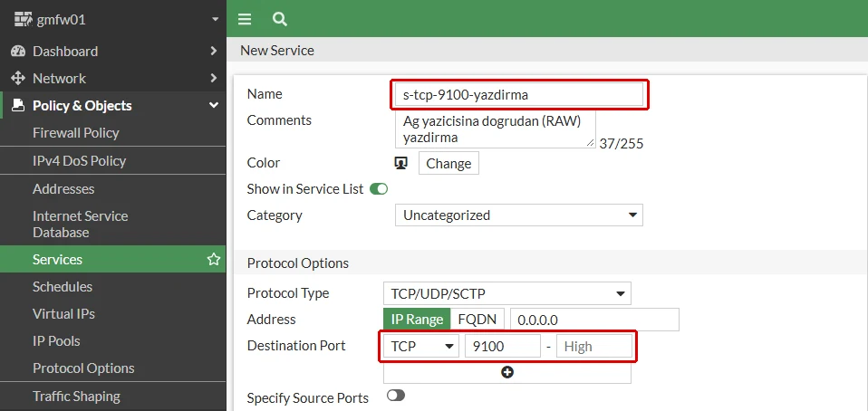868x411 pixels.
Task: Open the gmfw01 device dropdown arrow
Action: 216,20
